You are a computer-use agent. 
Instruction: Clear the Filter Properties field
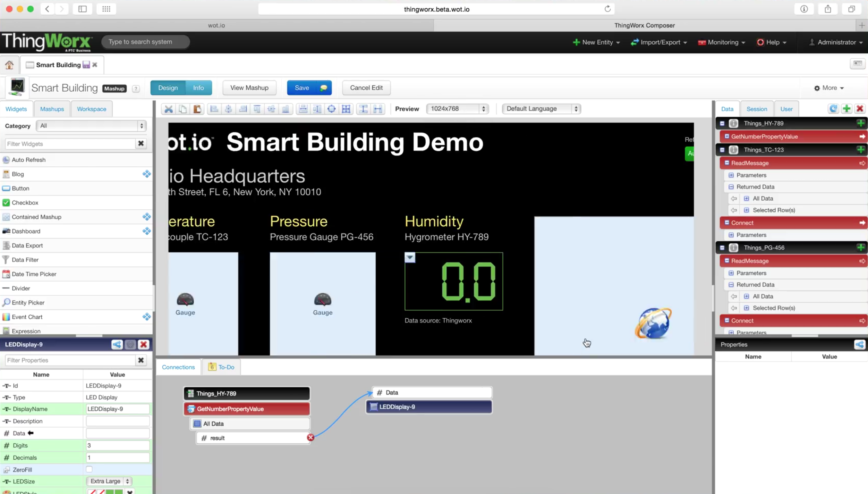click(141, 360)
